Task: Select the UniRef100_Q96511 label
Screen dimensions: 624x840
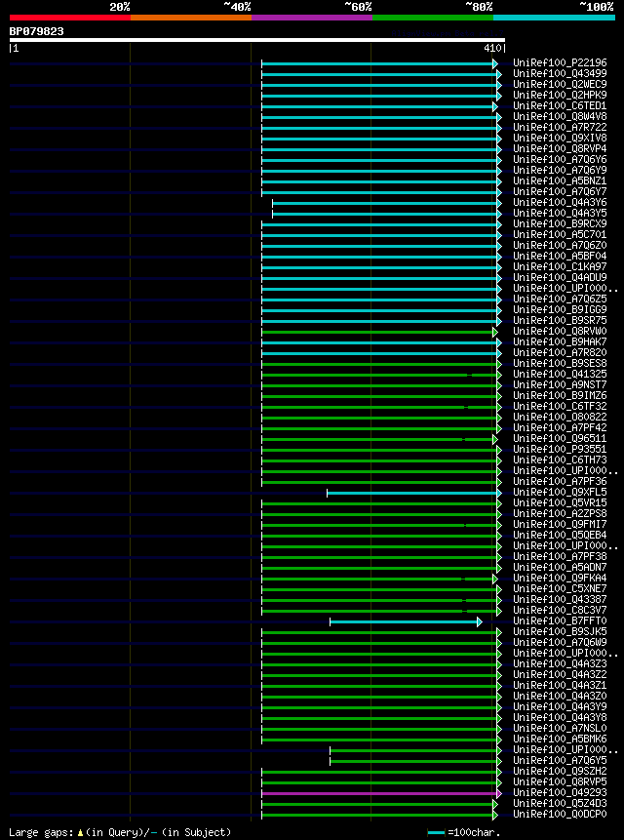Action: pos(560,439)
